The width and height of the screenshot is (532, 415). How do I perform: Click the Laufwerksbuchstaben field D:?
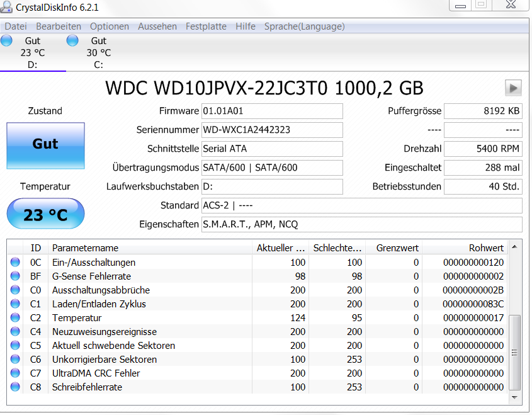(x=272, y=186)
